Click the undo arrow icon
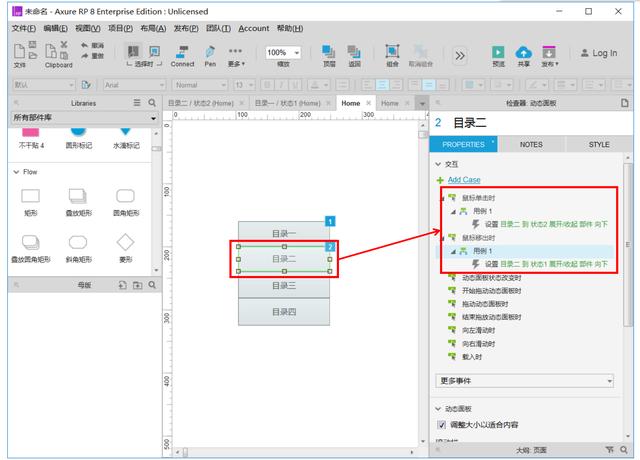This screenshot has height=460, width=640. (x=84, y=45)
